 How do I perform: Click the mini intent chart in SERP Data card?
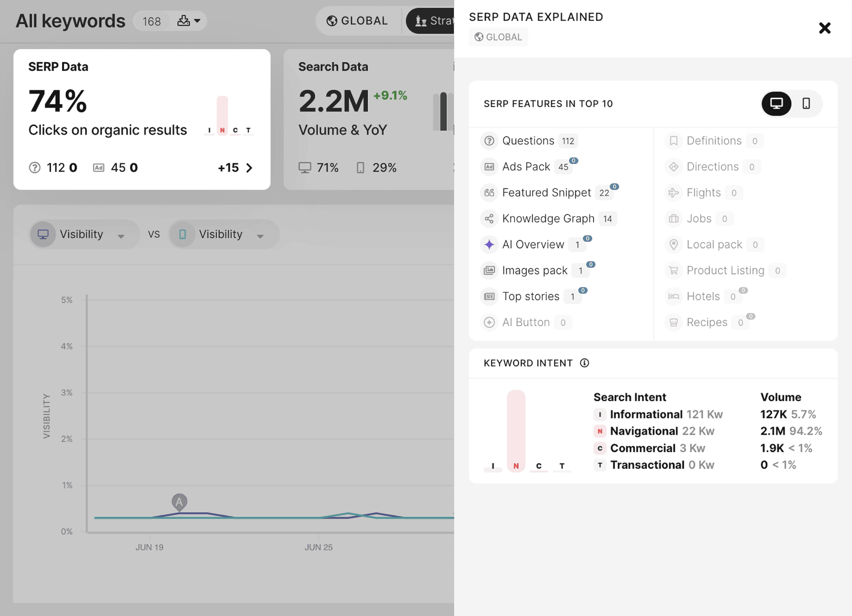pyautogui.click(x=228, y=116)
